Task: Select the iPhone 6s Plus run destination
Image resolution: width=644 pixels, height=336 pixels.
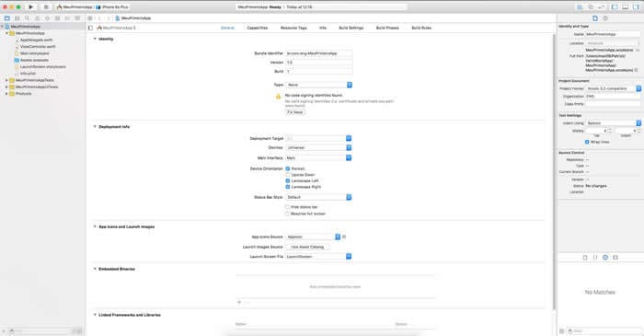Action: 112,7
